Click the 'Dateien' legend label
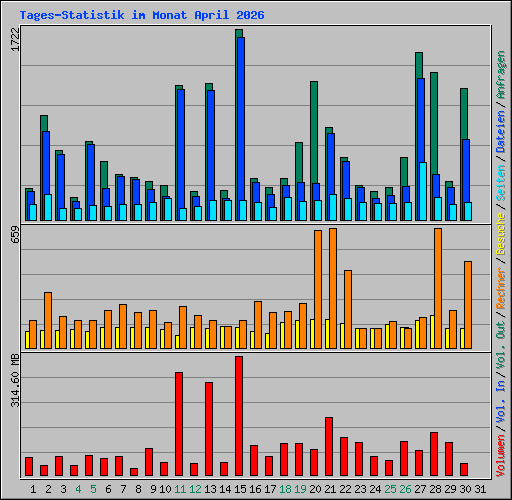Screen dimensions: 512x500 (500, 132)
